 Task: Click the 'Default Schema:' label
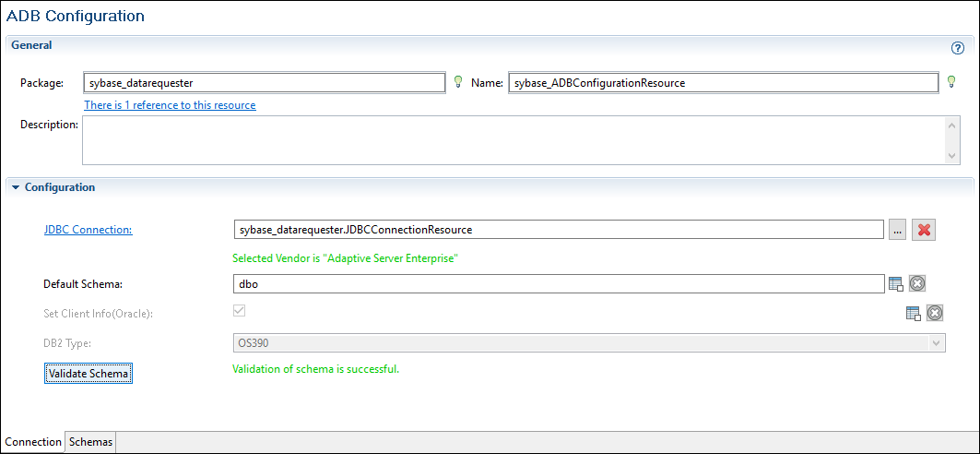coord(82,284)
